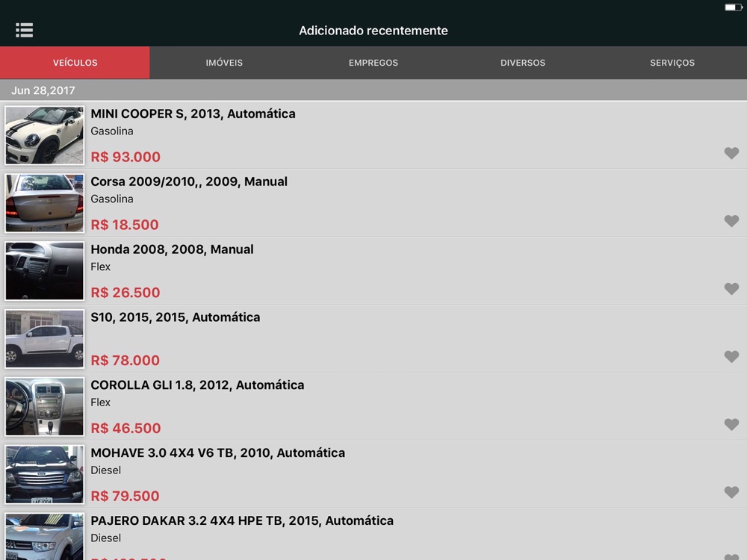This screenshot has height=560, width=747.
Task: Favorite the Honda 2008 listing heart
Action: [731, 288]
